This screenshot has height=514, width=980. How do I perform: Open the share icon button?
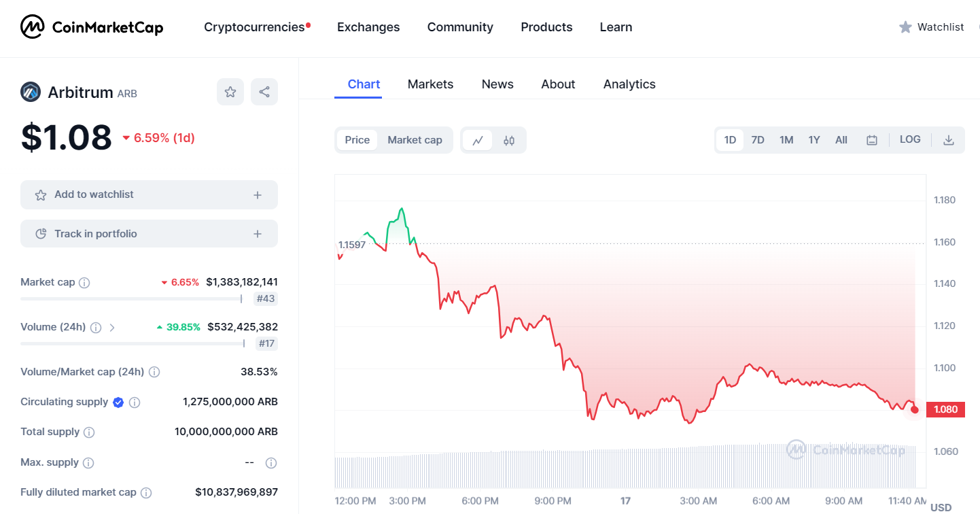pyautogui.click(x=264, y=92)
